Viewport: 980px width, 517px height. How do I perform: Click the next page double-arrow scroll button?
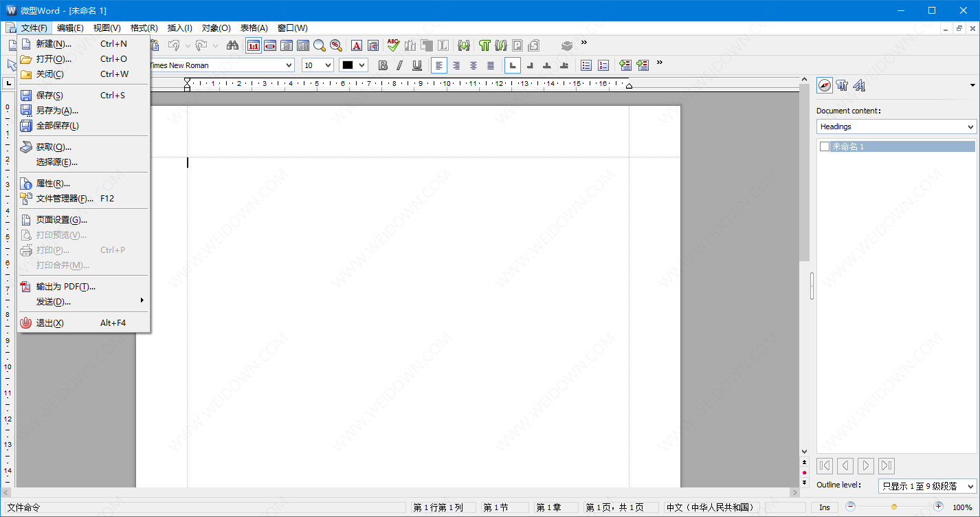click(x=804, y=483)
